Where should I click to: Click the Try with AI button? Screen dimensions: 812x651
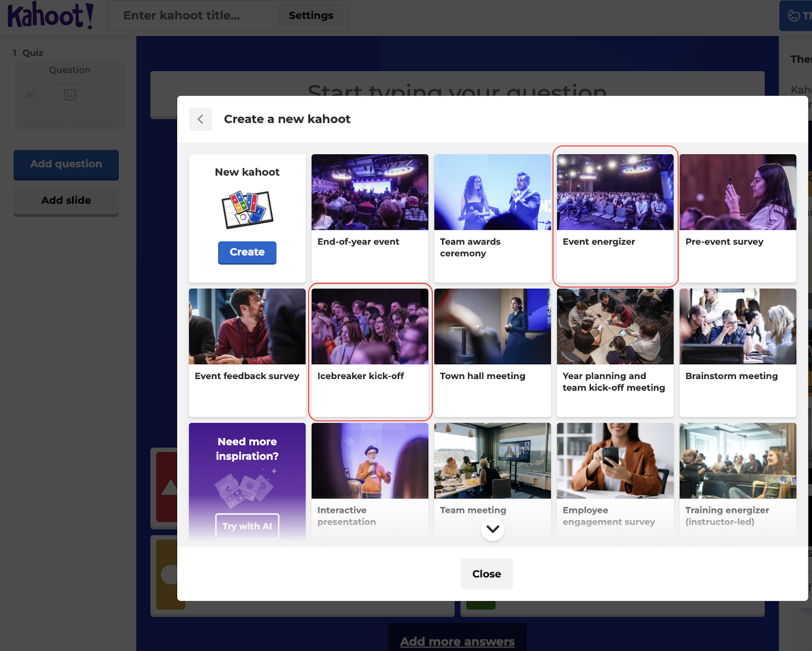(247, 526)
